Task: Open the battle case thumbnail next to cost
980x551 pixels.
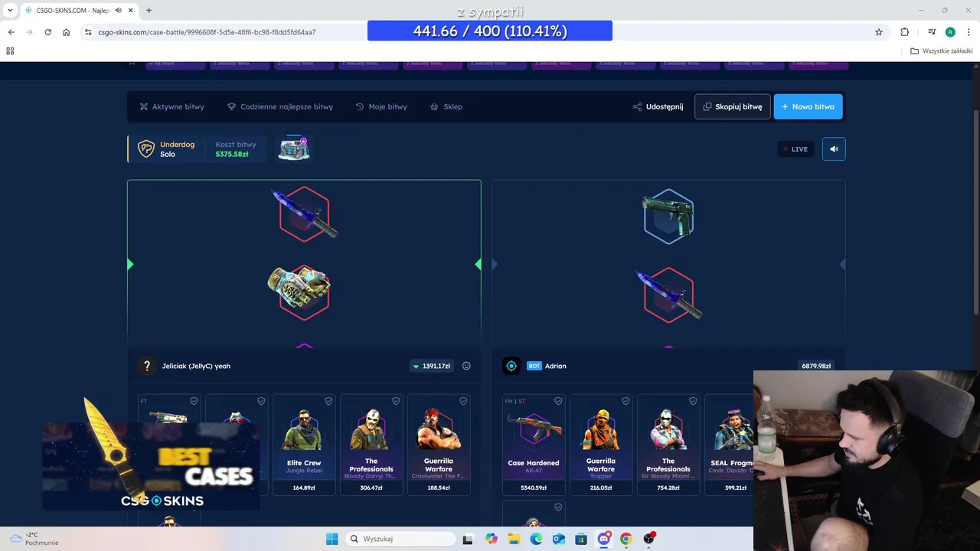Action: click(294, 149)
